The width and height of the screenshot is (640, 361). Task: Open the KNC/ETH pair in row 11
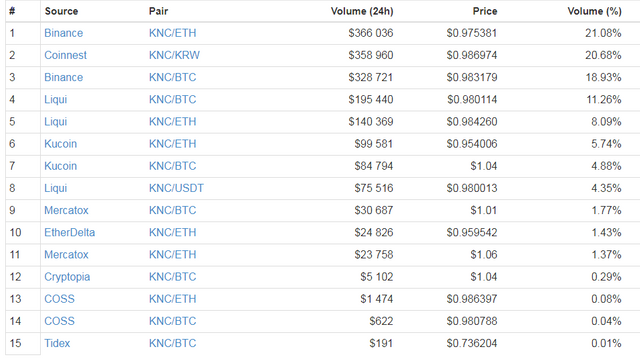172,254
